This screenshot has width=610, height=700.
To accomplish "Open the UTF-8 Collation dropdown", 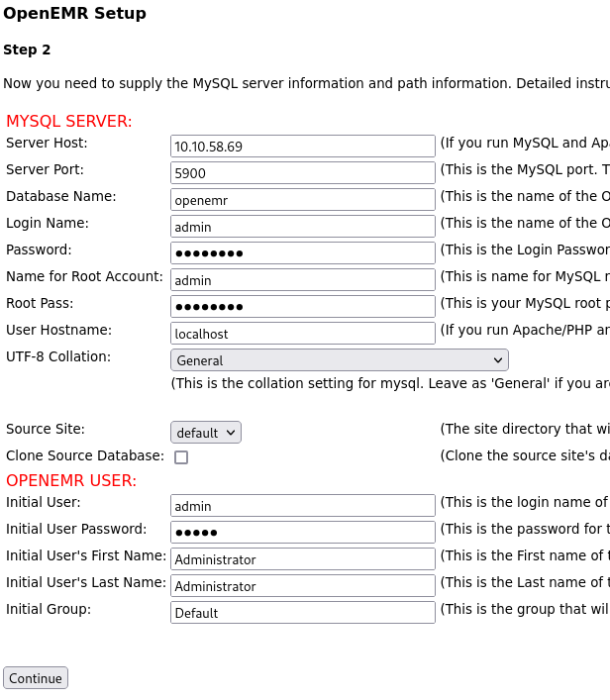I will (340, 360).
